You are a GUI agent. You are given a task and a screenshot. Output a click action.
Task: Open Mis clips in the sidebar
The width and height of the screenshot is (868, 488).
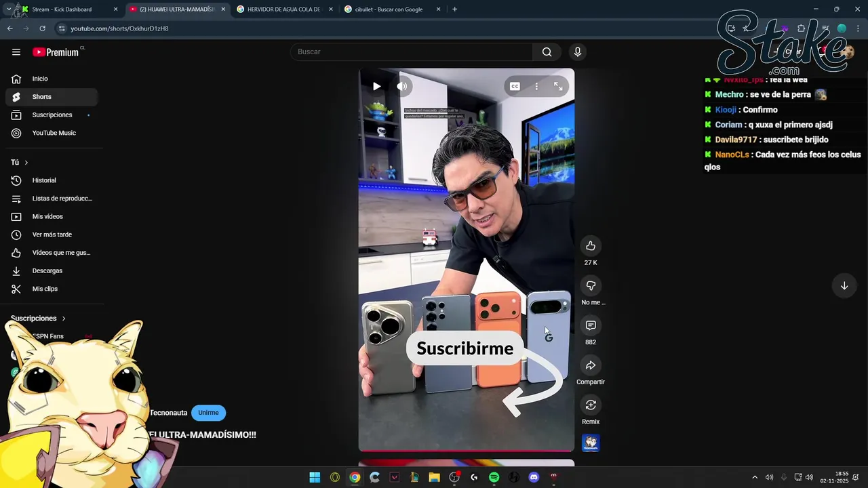click(x=52, y=289)
